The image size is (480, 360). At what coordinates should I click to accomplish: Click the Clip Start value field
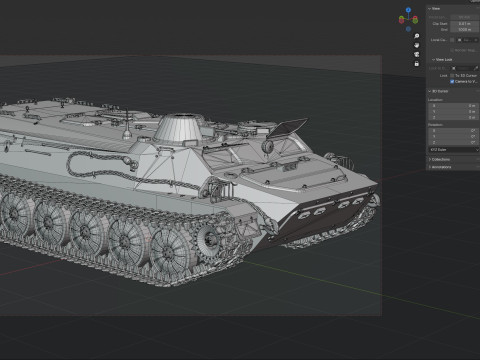[x=465, y=24]
